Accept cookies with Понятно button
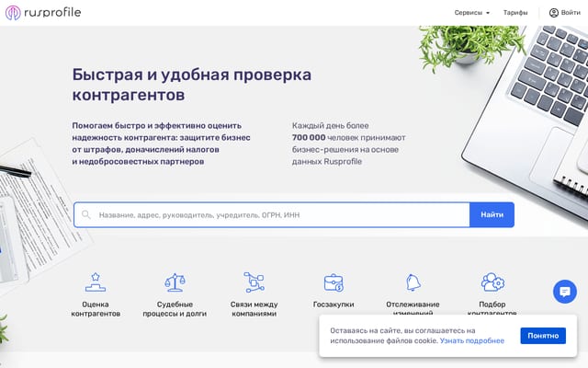 (543, 336)
